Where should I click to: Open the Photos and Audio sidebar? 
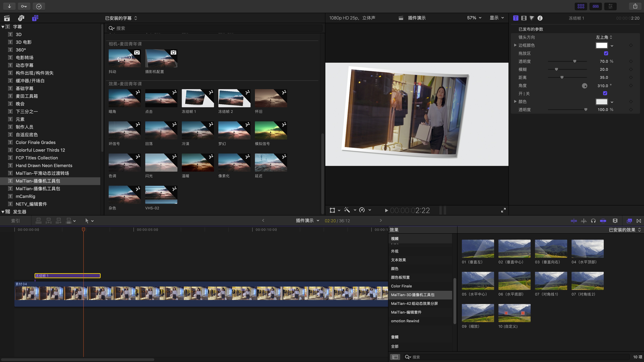click(21, 18)
